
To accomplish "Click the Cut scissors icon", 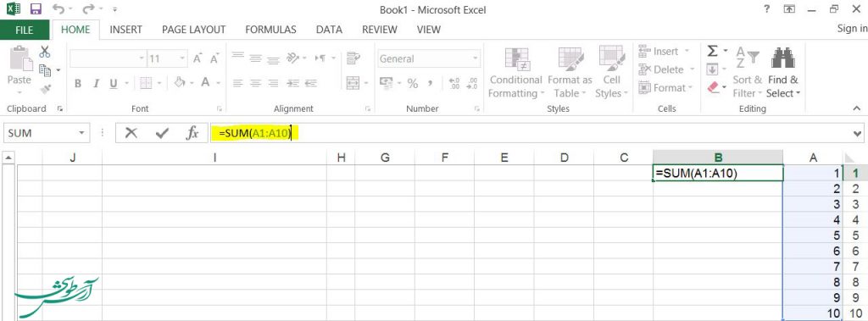I will 45,52.
